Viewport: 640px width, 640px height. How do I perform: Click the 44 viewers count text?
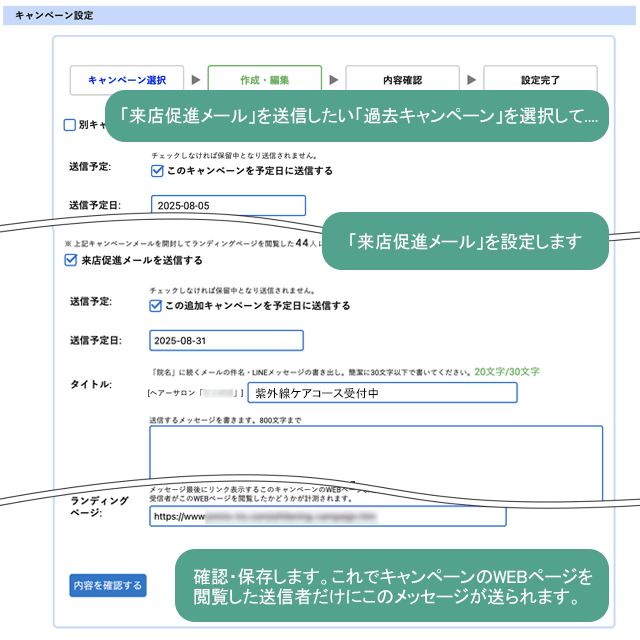(302, 243)
